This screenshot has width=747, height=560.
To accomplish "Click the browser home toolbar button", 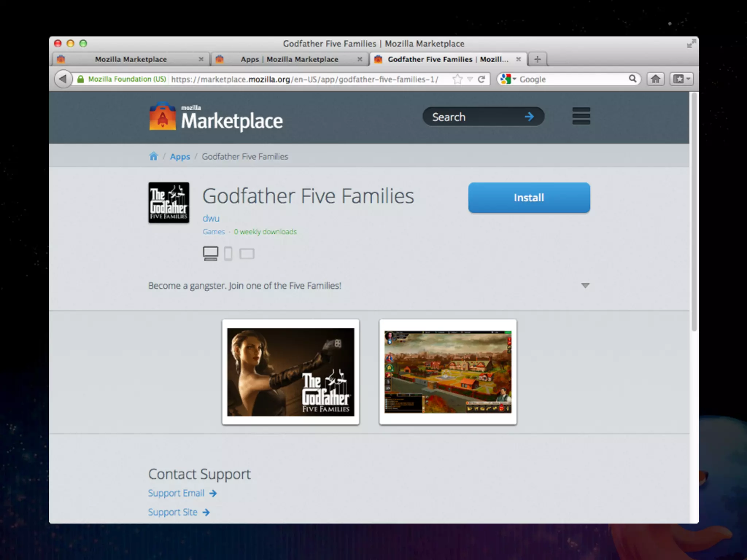I will pos(655,79).
